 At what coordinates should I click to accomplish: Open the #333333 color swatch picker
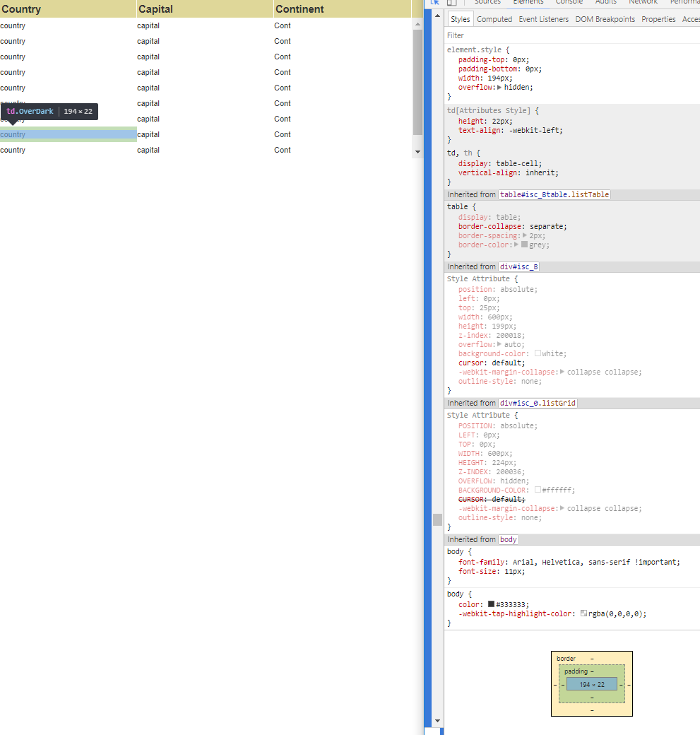point(492,604)
